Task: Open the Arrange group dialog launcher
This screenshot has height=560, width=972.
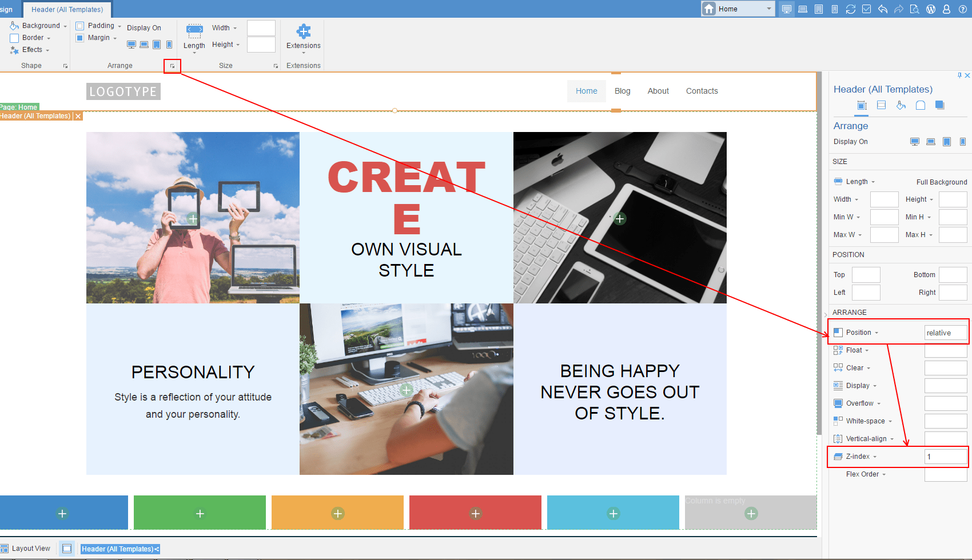Action: pos(172,66)
